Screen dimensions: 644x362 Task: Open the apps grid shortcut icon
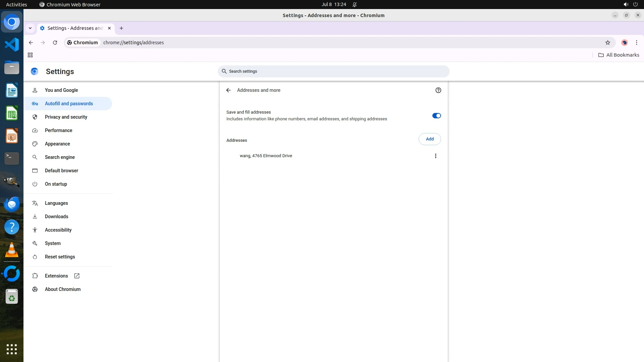(x=30, y=55)
